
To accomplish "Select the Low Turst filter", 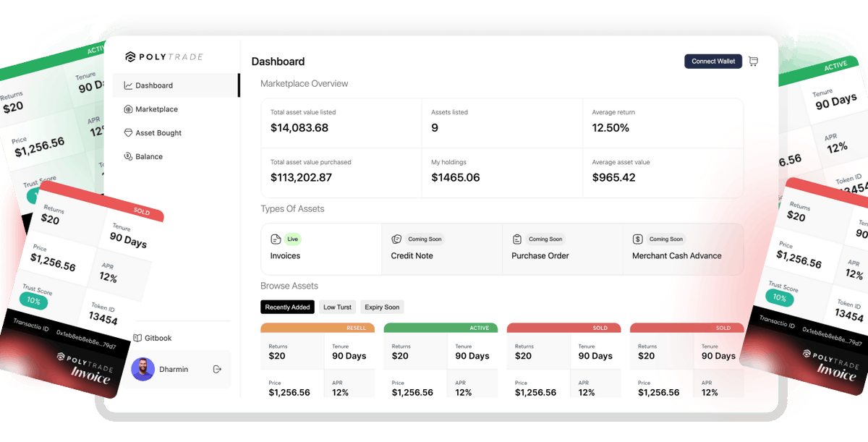I will pyautogui.click(x=337, y=307).
